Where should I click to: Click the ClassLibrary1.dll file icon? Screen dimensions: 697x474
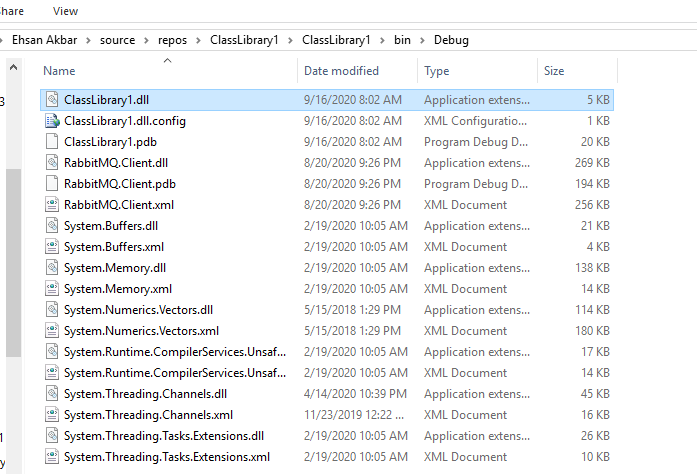tap(52, 100)
